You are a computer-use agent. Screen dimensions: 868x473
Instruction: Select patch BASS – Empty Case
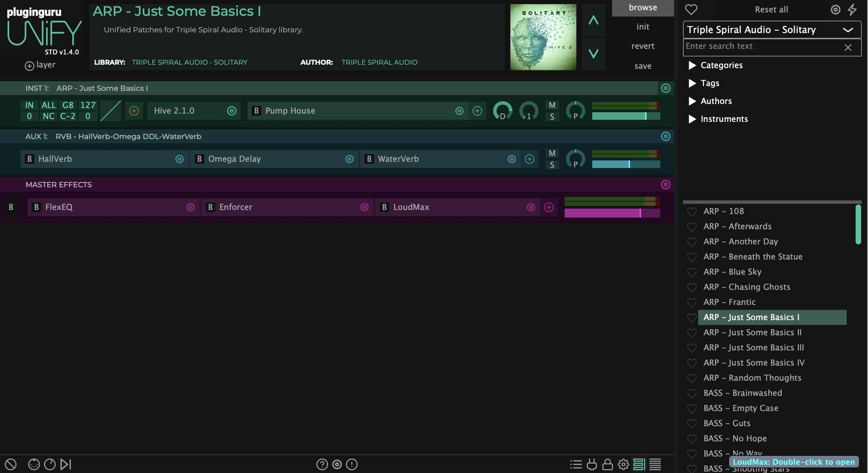pyautogui.click(x=772, y=408)
